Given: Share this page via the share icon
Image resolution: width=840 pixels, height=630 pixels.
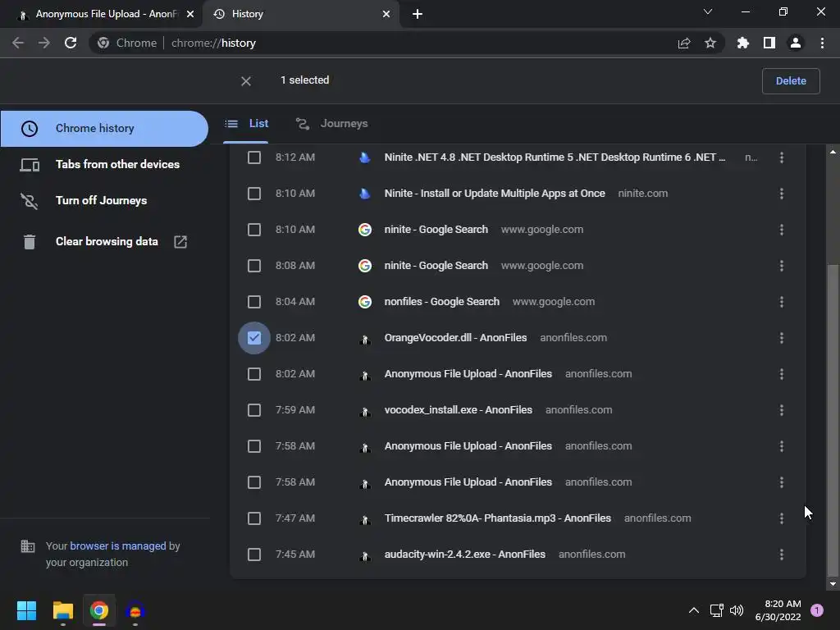Looking at the screenshot, I should tap(684, 43).
